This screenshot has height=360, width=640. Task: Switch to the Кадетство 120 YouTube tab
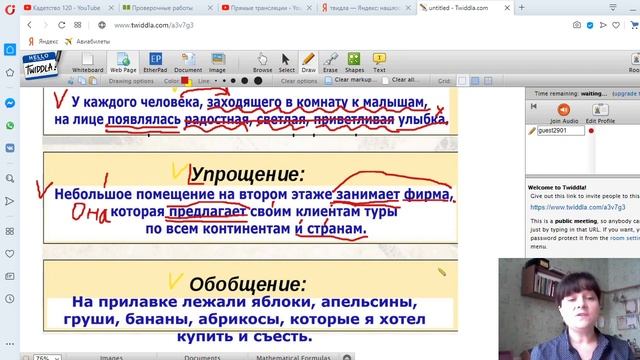click(69, 8)
